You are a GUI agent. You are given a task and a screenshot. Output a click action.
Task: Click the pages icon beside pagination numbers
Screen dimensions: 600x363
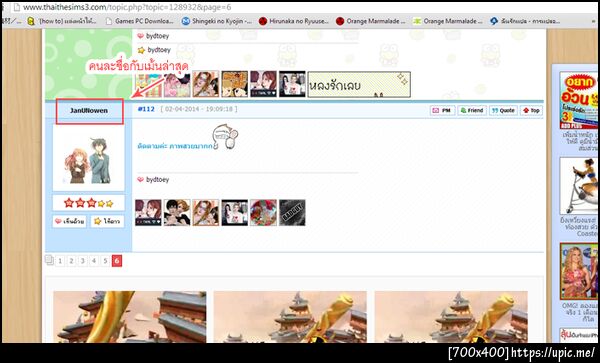pos(49,260)
